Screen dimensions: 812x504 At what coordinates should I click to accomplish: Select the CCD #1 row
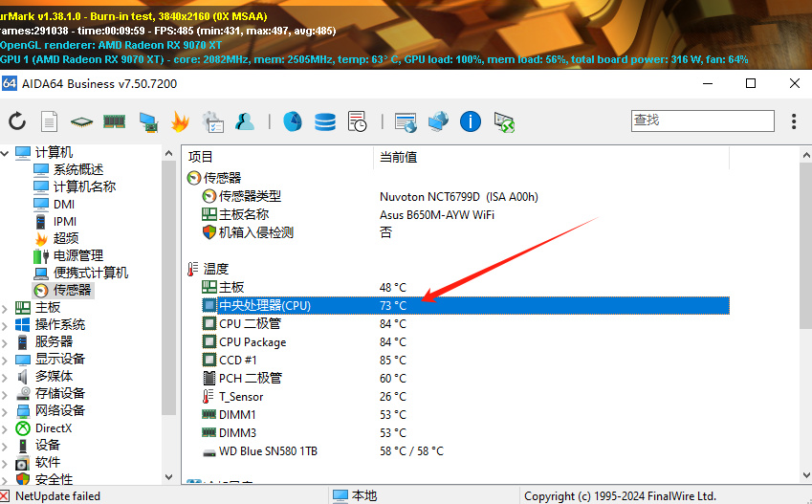(x=457, y=360)
